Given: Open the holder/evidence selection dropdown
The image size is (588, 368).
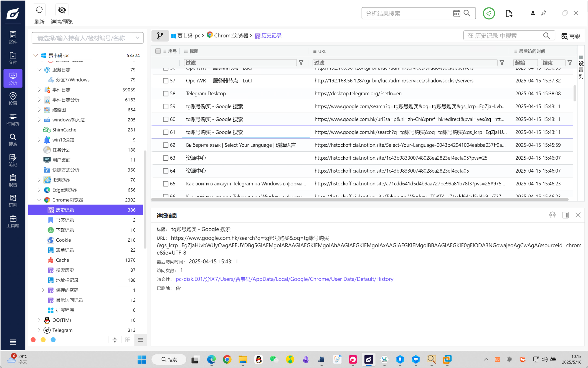Looking at the screenshot, I should point(137,38).
